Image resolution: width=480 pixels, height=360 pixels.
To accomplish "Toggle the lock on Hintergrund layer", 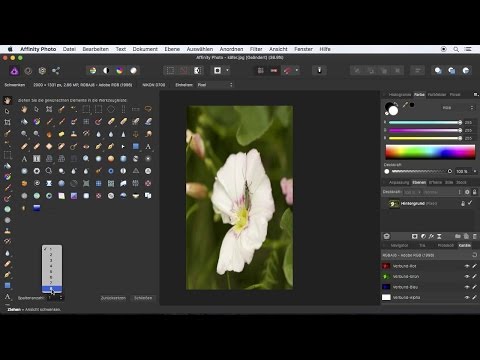I will pyautogui.click(x=463, y=203).
